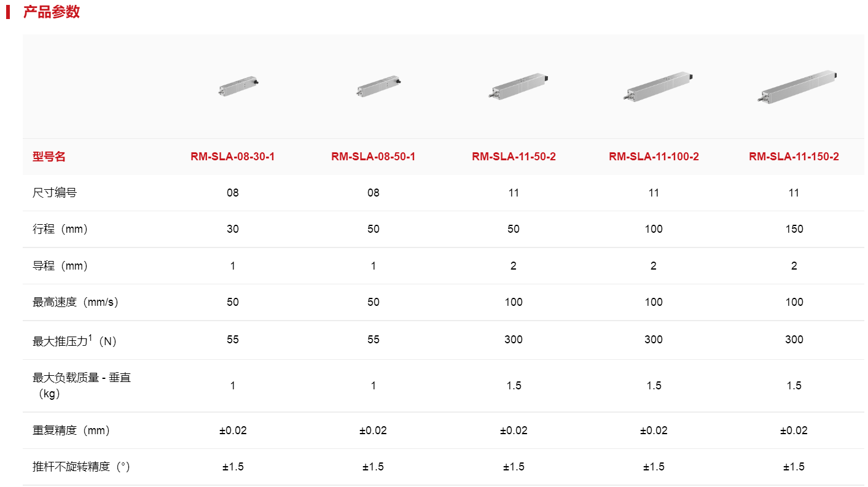Viewport: 868px width, 487px height.
Task: Select the 行程（mm）row label
Action: click(61, 229)
